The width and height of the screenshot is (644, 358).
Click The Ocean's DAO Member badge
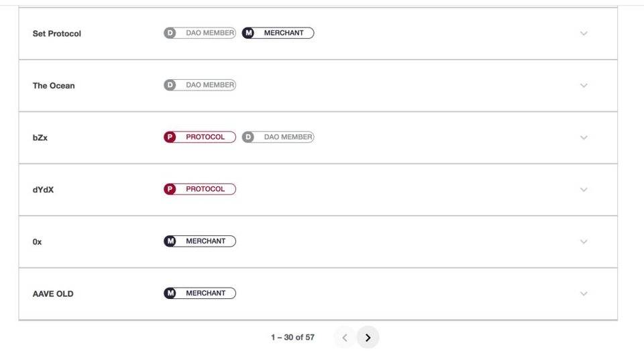[200, 85]
